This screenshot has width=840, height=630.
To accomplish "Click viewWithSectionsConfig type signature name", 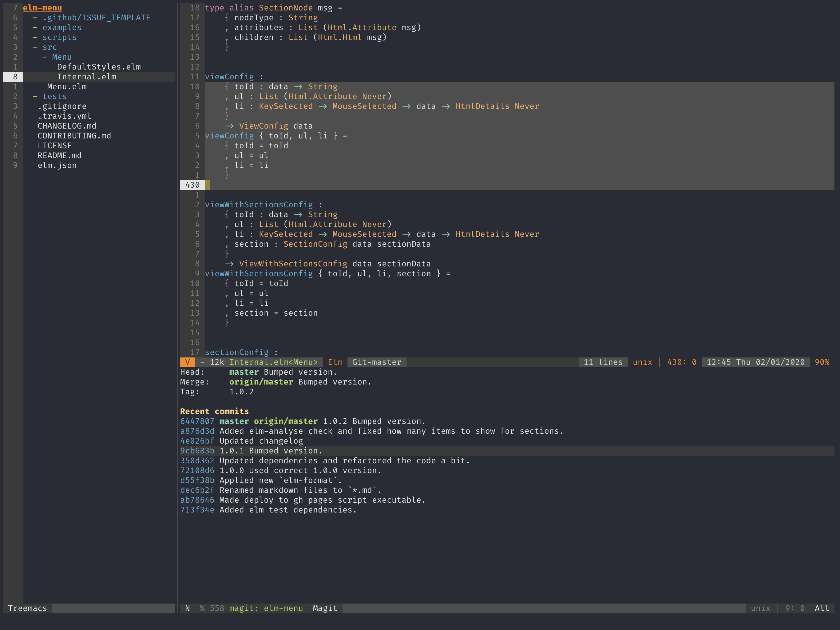I will coord(259,205).
